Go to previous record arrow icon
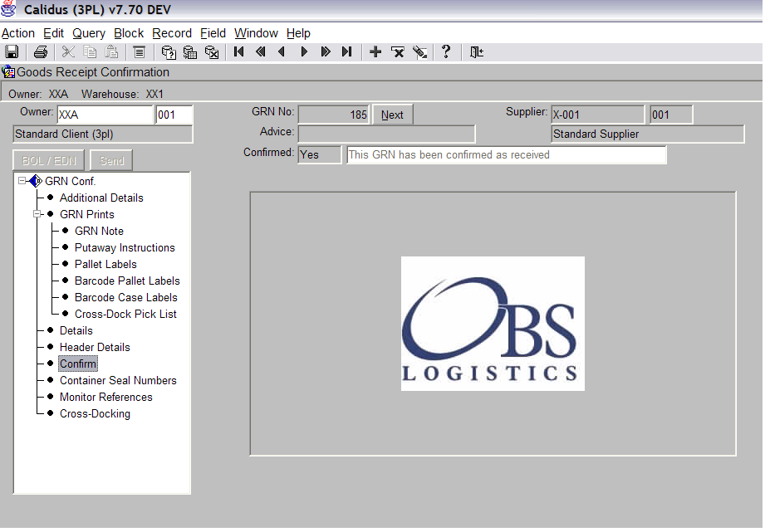The width and height of the screenshot is (765, 532). pos(282,51)
